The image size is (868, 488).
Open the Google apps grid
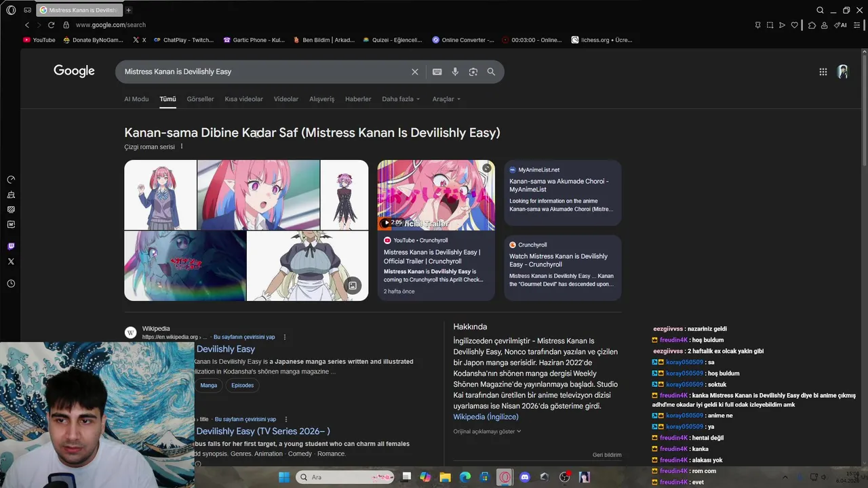click(x=823, y=72)
